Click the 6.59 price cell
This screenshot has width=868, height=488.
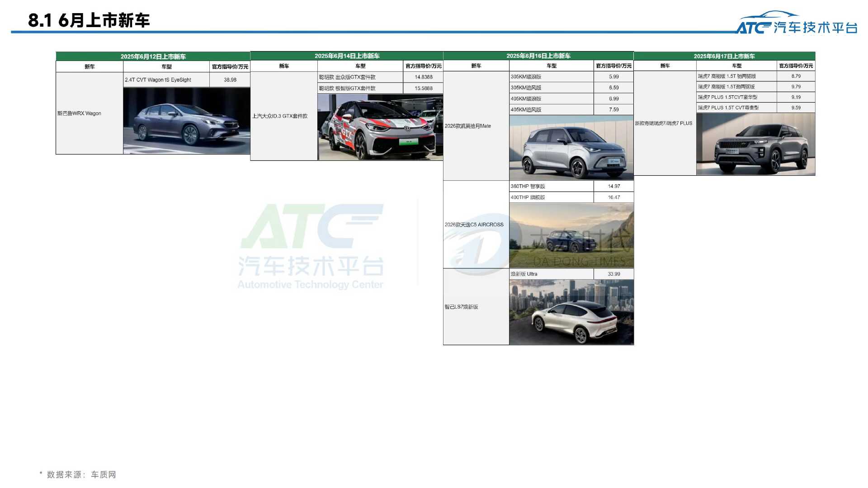click(x=613, y=88)
